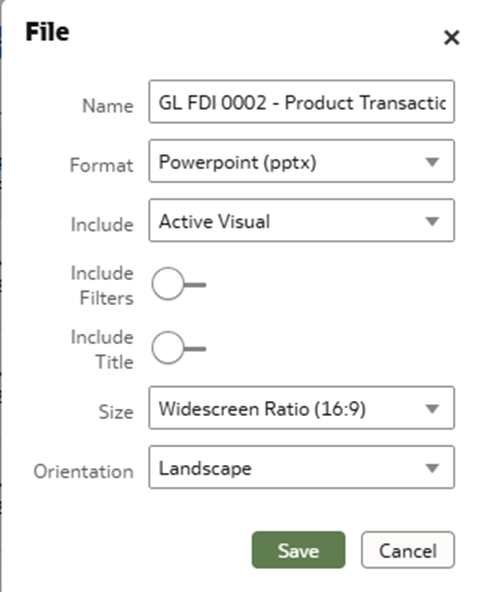Viewport: 480px width, 592px height.
Task: Click the Orientation label text
Action: coord(83,472)
